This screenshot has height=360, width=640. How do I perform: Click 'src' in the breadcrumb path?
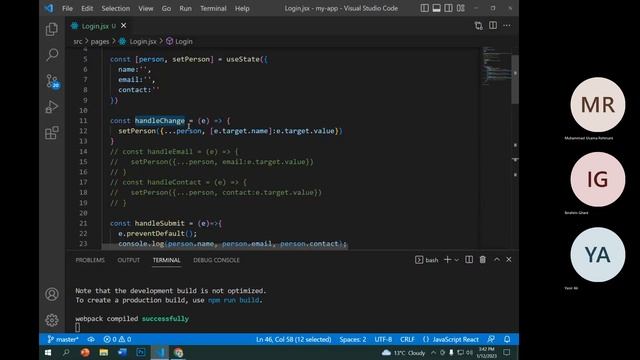point(78,41)
